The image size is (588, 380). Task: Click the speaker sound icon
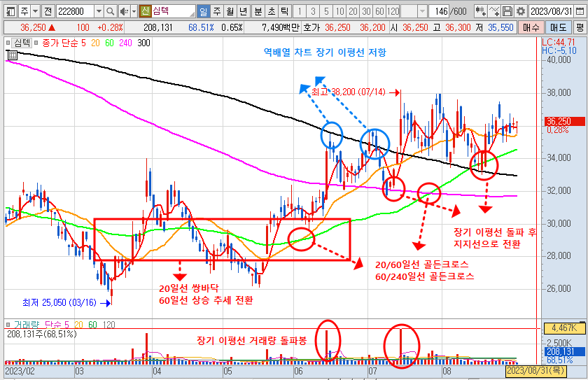[x=124, y=12]
